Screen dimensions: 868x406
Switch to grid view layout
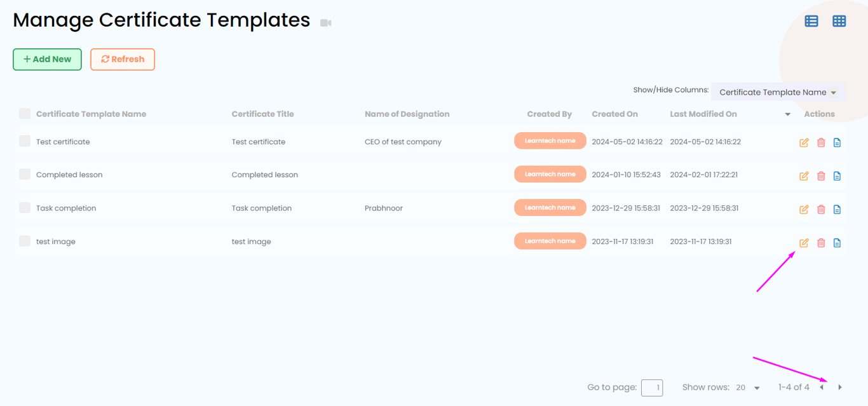click(x=839, y=21)
